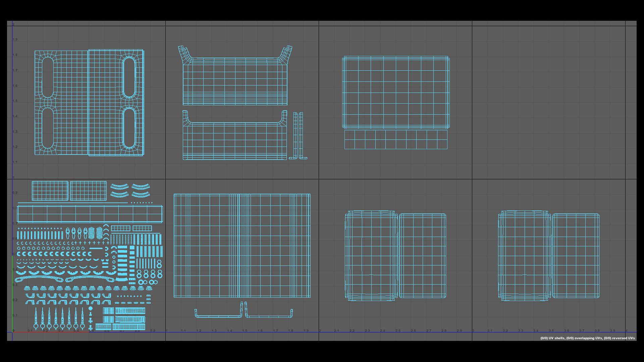The height and width of the screenshot is (362, 644).
Task: Select the long horizontal strip shell in first tile
Action: tap(90, 214)
